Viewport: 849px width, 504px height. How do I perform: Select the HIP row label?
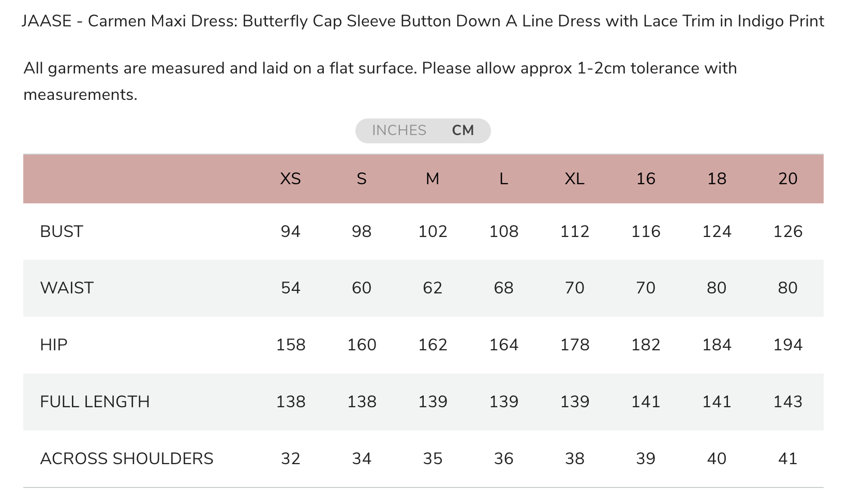tap(54, 345)
